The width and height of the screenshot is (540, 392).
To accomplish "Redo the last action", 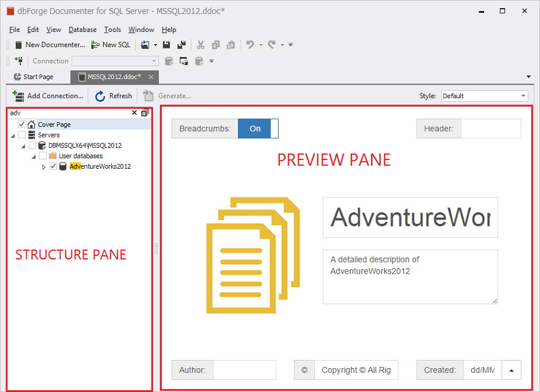I will [272, 45].
